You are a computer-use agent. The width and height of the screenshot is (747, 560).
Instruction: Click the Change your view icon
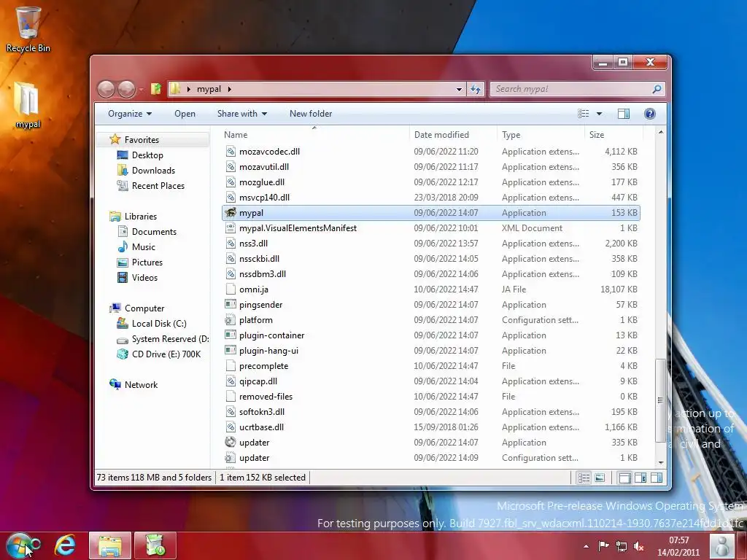(x=583, y=114)
